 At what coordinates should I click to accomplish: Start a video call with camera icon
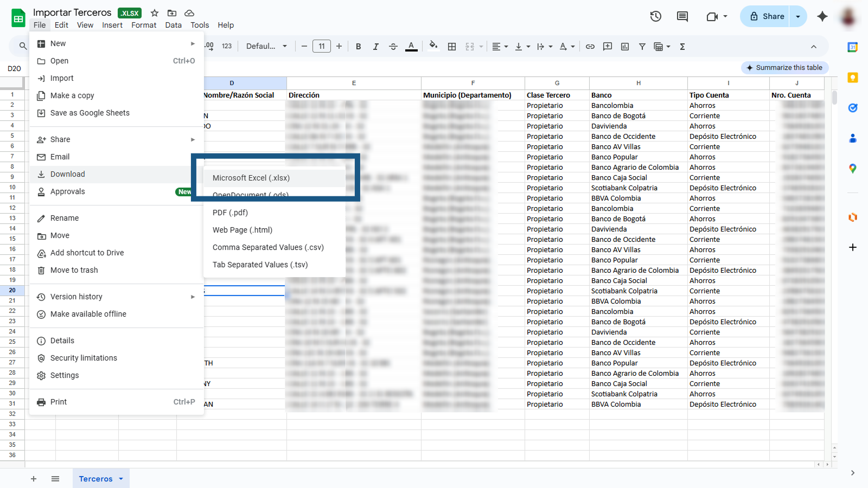click(x=712, y=17)
